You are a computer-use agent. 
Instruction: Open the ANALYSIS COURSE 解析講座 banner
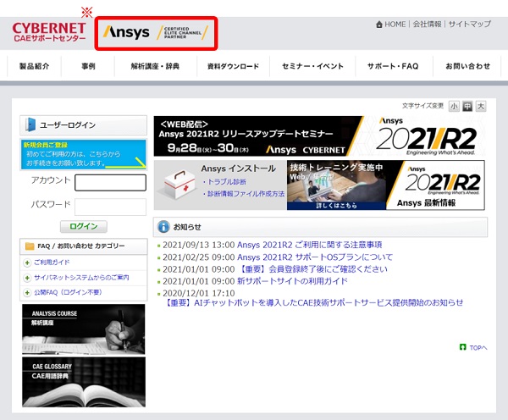pyautogui.click(x=84, y=329)
